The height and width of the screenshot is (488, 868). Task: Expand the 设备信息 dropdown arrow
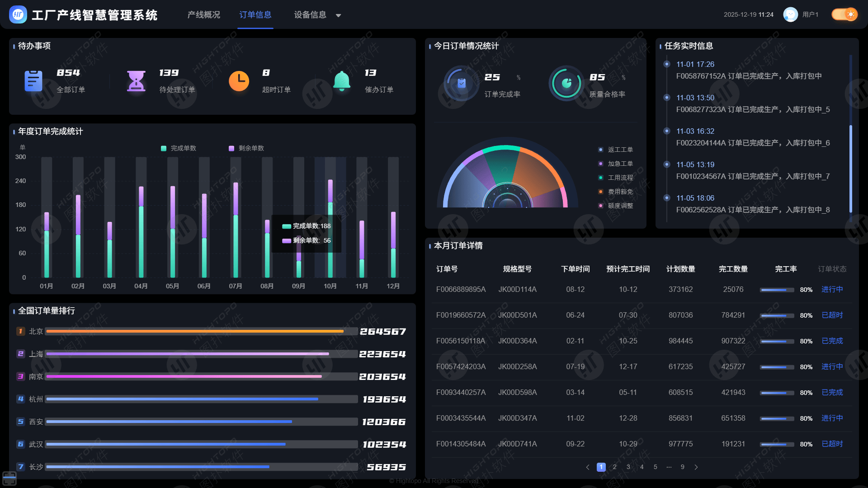pos(338,15)
